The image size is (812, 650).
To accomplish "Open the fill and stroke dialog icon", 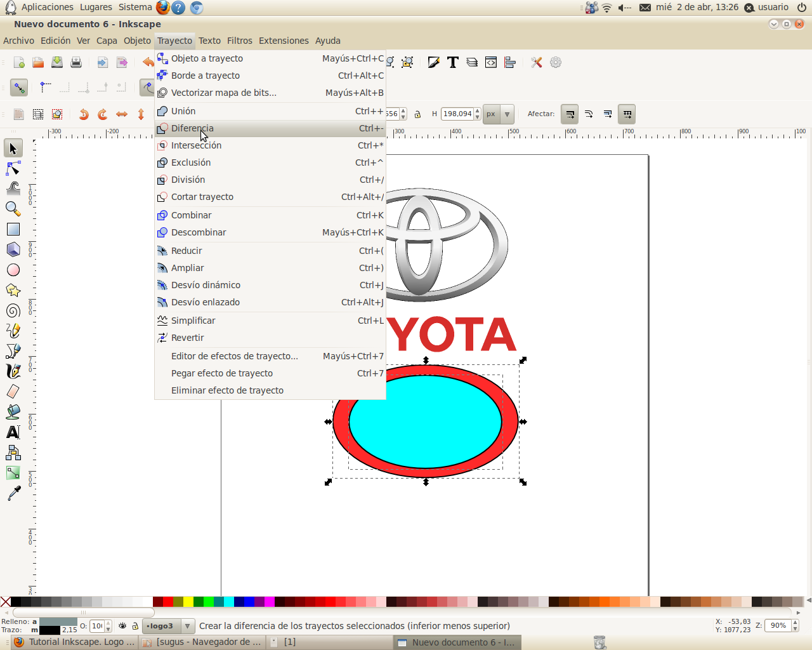I will coord(434,62).
